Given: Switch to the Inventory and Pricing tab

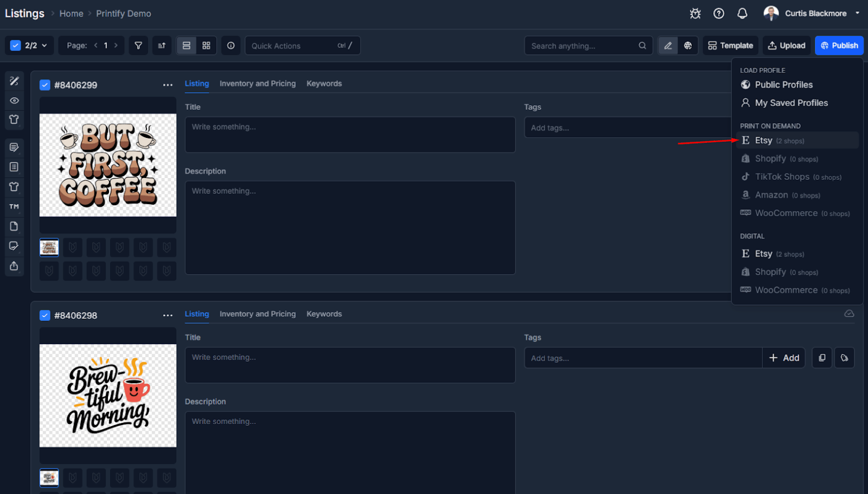Looking at the screenshot, I should (258, 83).
